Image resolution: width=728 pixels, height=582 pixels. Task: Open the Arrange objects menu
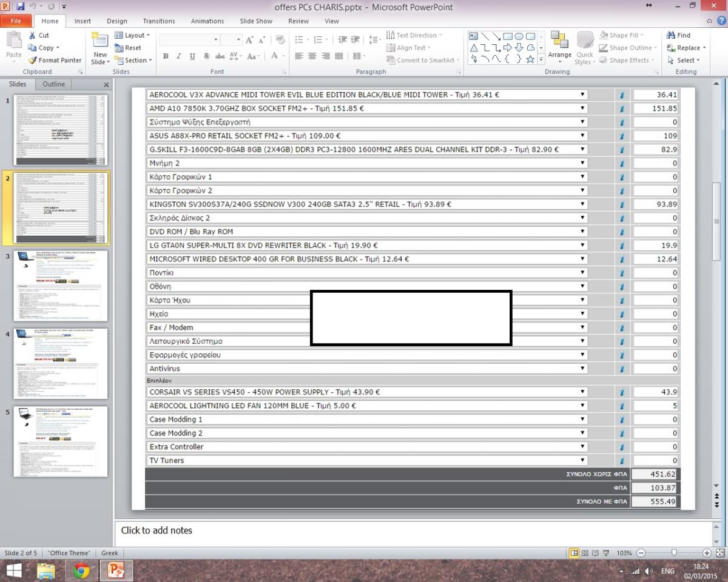coord(559,47)
